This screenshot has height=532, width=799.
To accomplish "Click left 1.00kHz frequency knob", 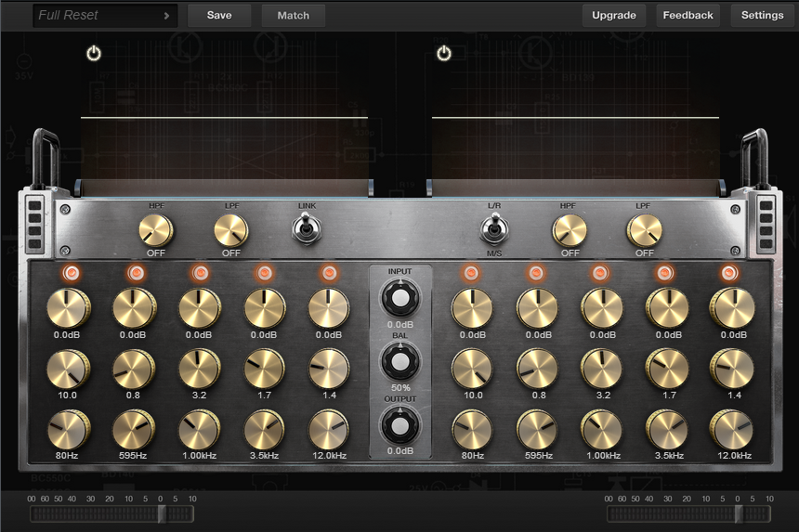I will tap(199, 430).
